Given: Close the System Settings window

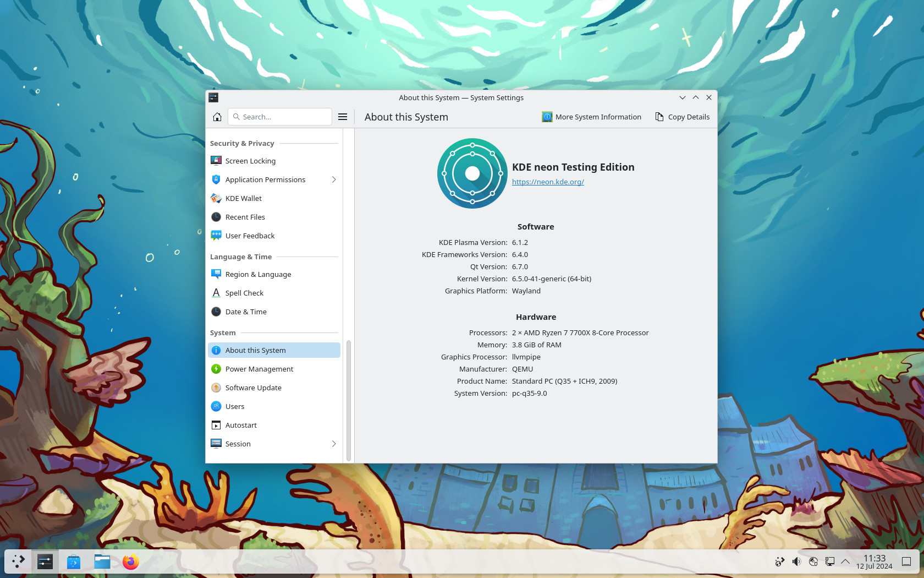Looking at the screenshot, I should pos(709,97).
